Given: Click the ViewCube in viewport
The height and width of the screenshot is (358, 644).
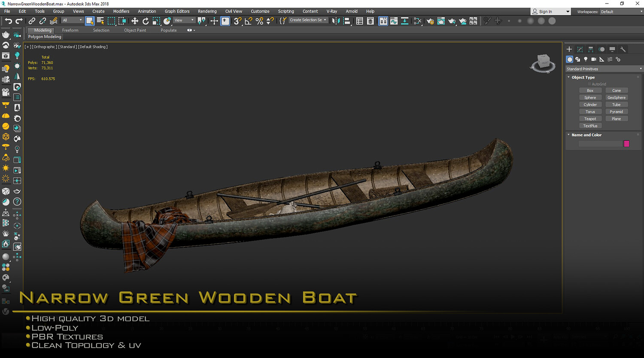Looking at the screenshot, I should [x=543, y=64].
